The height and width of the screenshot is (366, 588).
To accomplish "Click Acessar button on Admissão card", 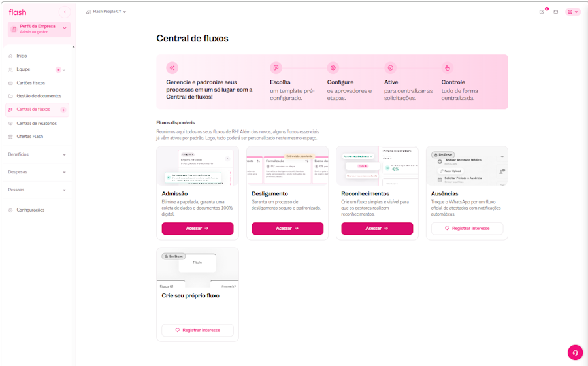I will click(197, 228).
